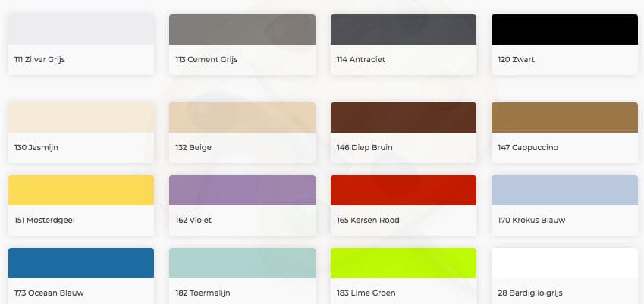Pick the 173 Oceaan Blauw swatch
The image size is (644, 304).
81,263
